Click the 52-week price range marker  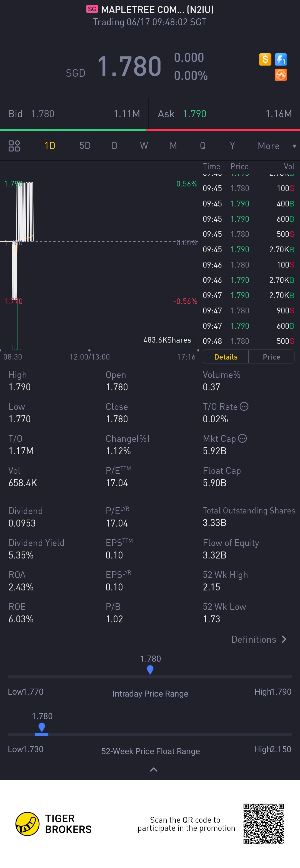[x=42, y=729]
